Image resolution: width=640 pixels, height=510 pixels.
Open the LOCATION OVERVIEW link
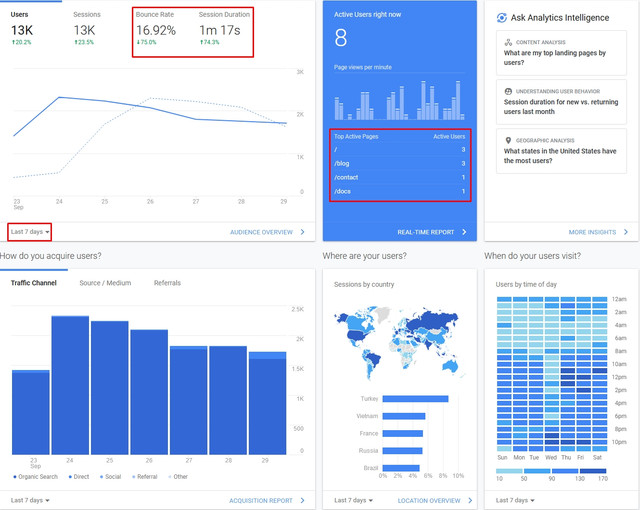point(429,500)
